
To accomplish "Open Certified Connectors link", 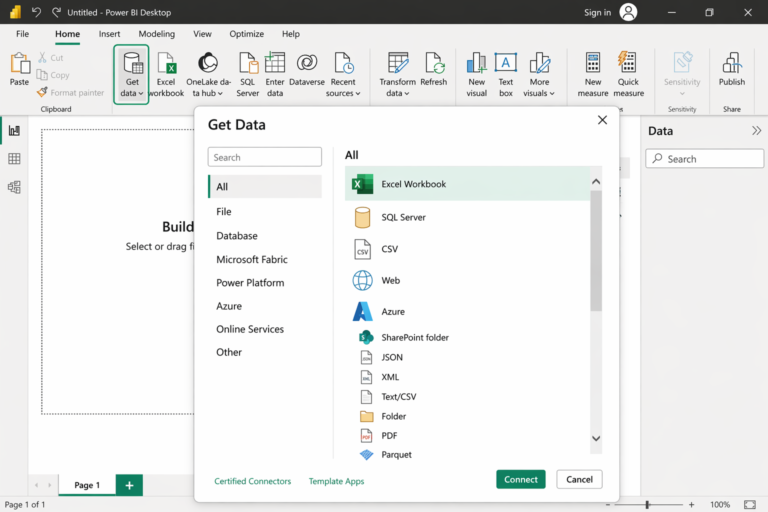I will (252, 481).
